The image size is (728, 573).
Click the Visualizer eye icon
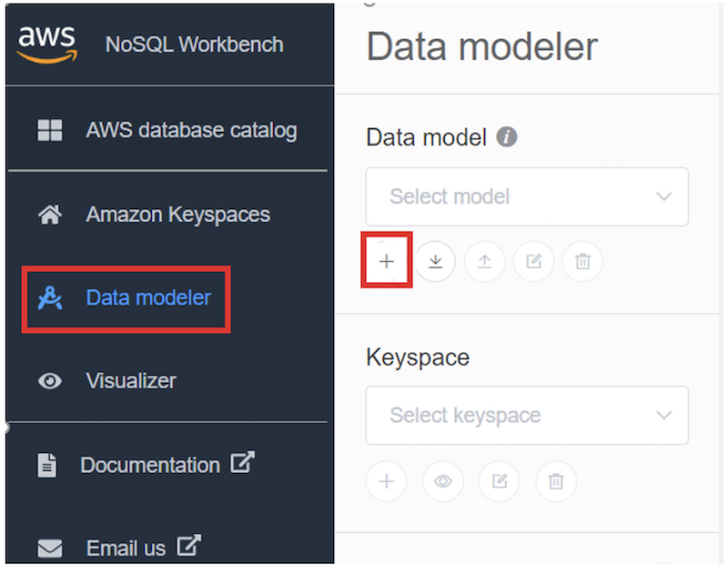[x=50, y=381]
